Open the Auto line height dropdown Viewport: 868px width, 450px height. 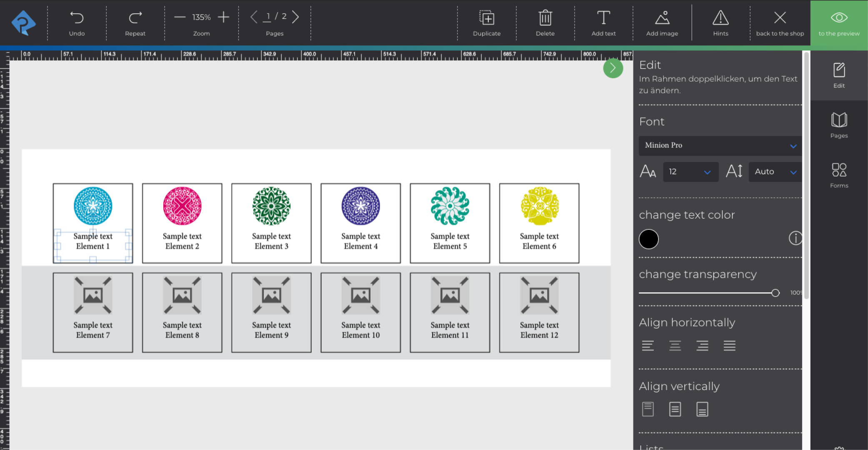(775, 172)
